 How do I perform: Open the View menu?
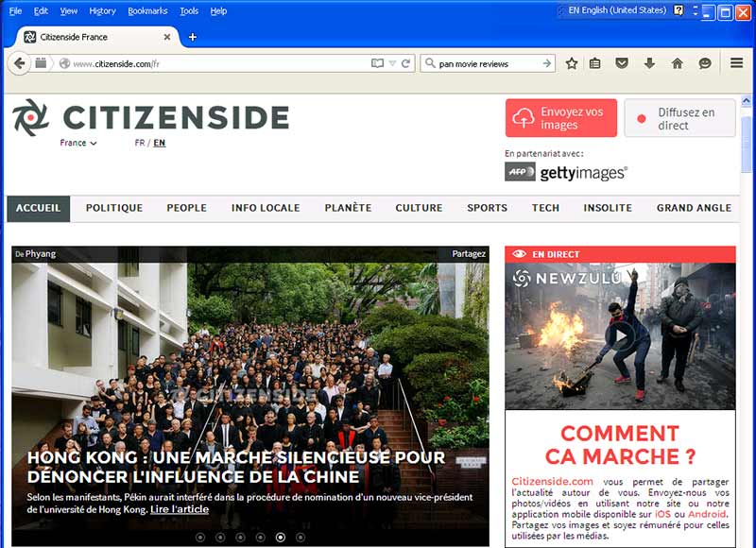(68, 10)
